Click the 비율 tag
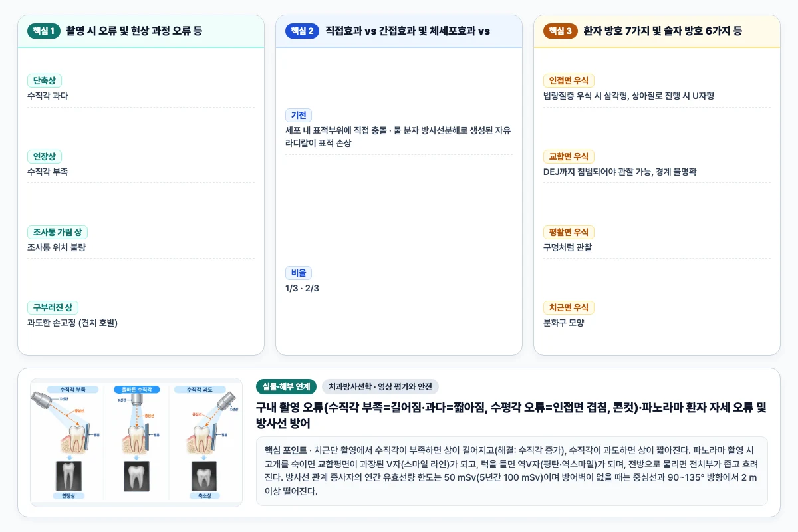Screen dimensions: 798x532 pos(299,273)
